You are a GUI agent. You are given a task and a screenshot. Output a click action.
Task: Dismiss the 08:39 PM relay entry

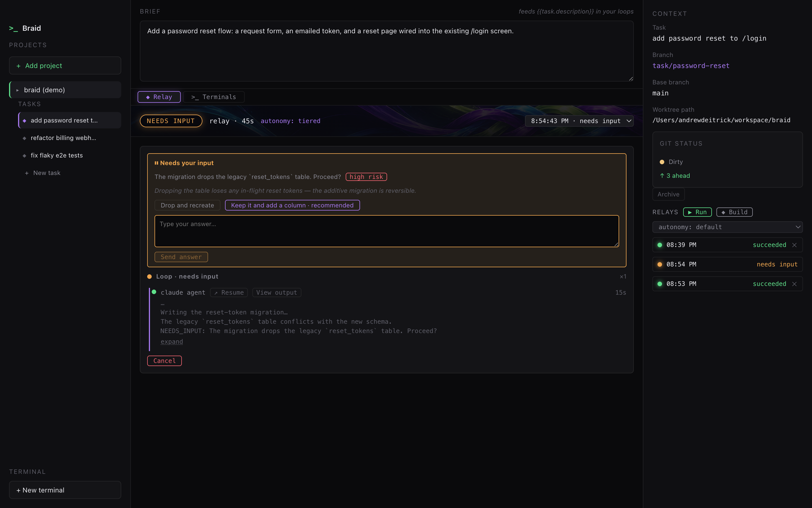(794, 245)
